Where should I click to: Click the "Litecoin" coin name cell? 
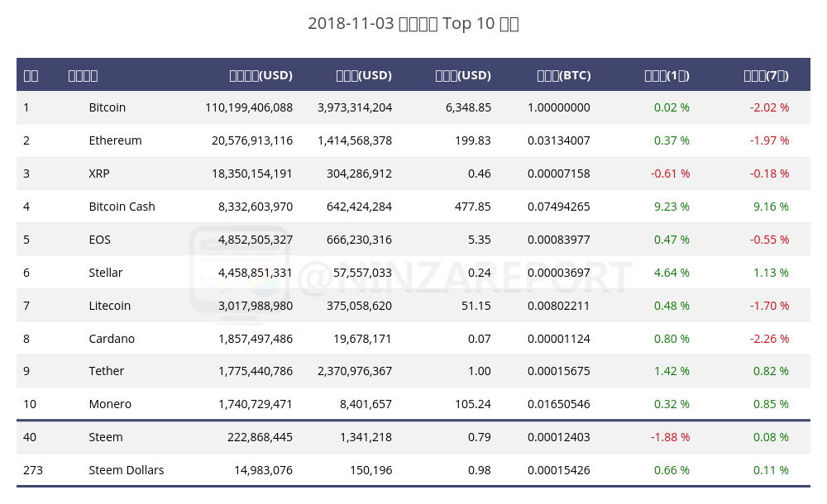109,306
